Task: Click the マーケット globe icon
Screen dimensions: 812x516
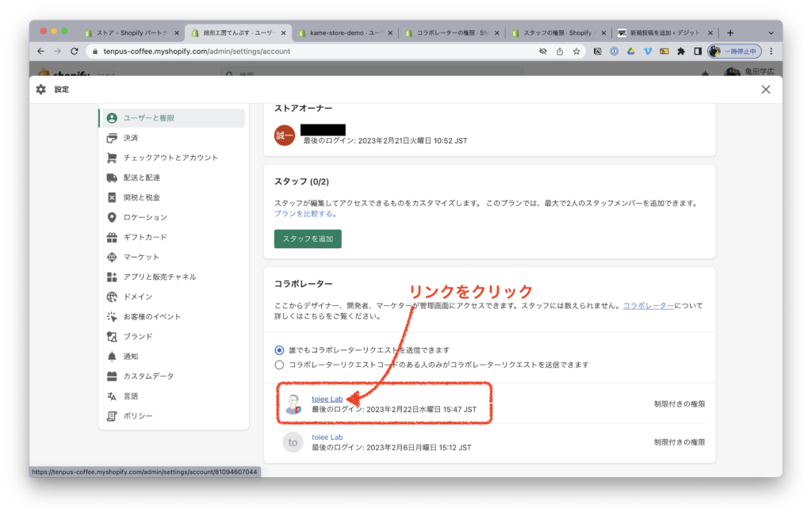Action: click(x=112, y=258)
